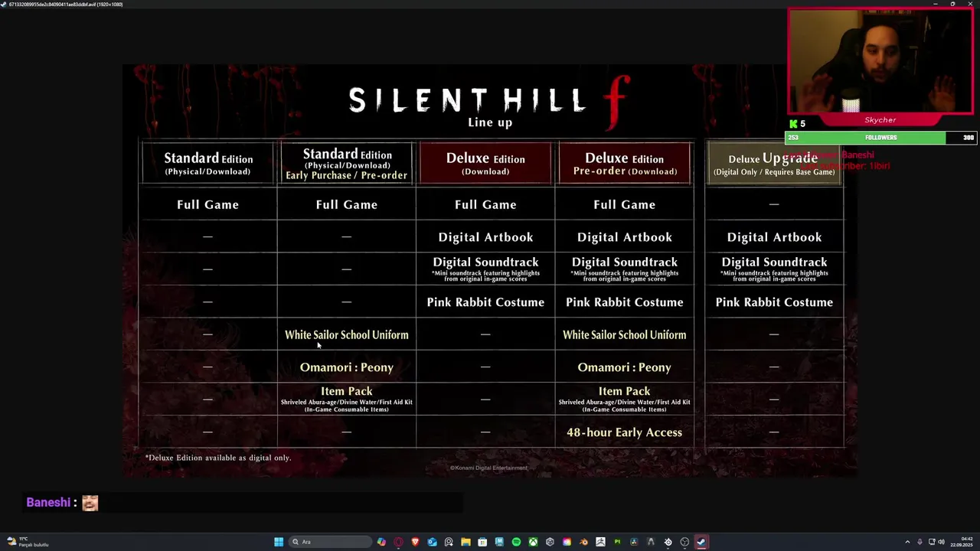The height and width of the screenshot is (551, 980).
Task: Click the Deluxe Upgrade header
Action: click(774, 163)
